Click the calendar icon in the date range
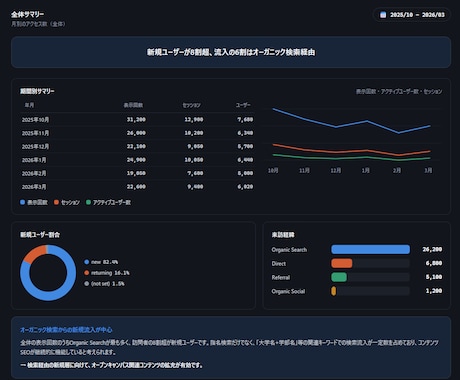Screen dimensions: 460x380 click(x=383, y=15)
